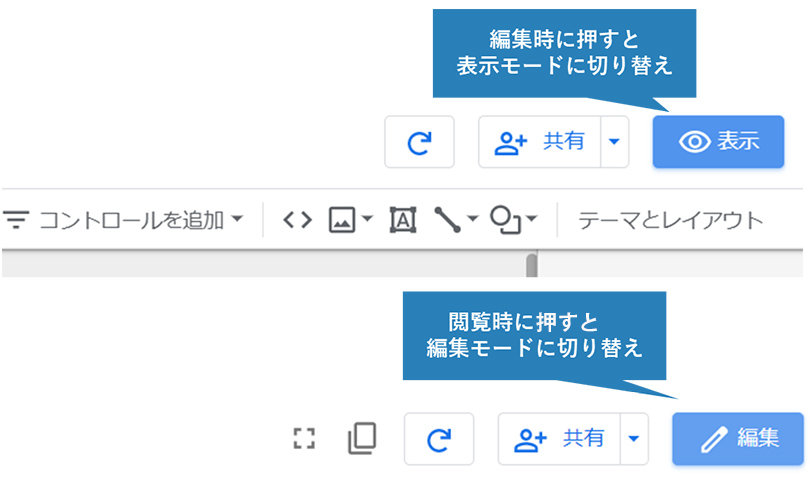Select the shape tool icon
This screenshot has height=480, width=810.
[x=505, y=220]
